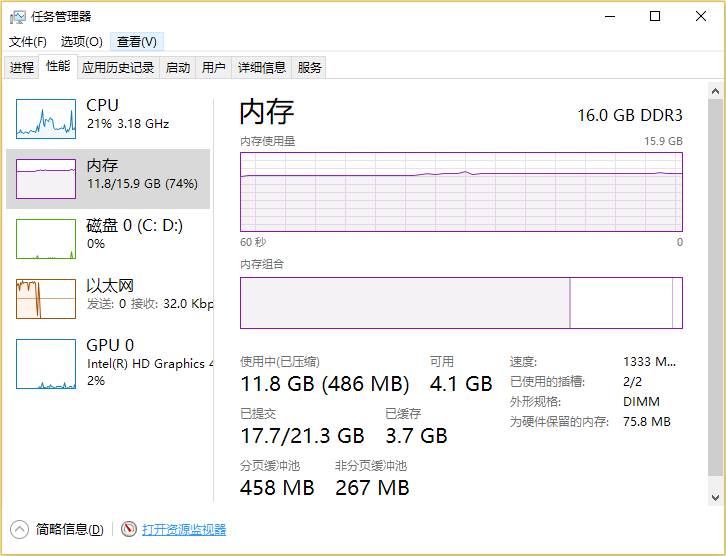
Task: Switch to the 服务 tab
Action: point(310,68)
